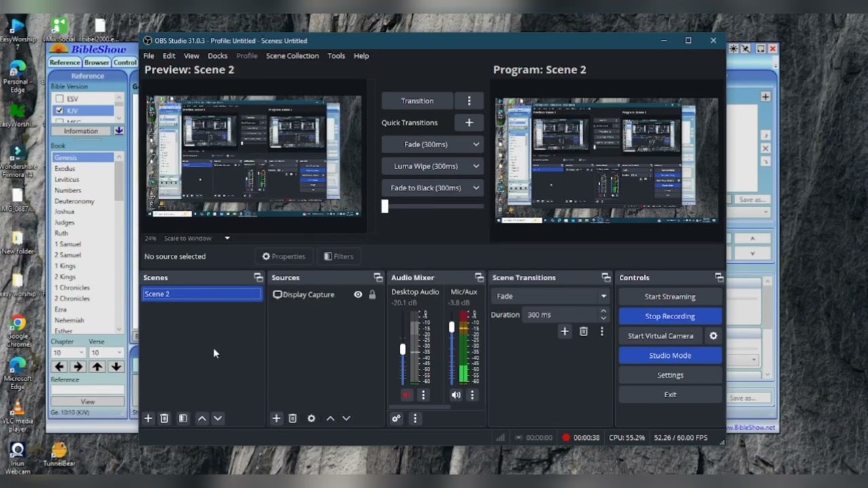Click BibleShow View button
868x488 pixels.
pyautogui.click(x=87, y=401)
